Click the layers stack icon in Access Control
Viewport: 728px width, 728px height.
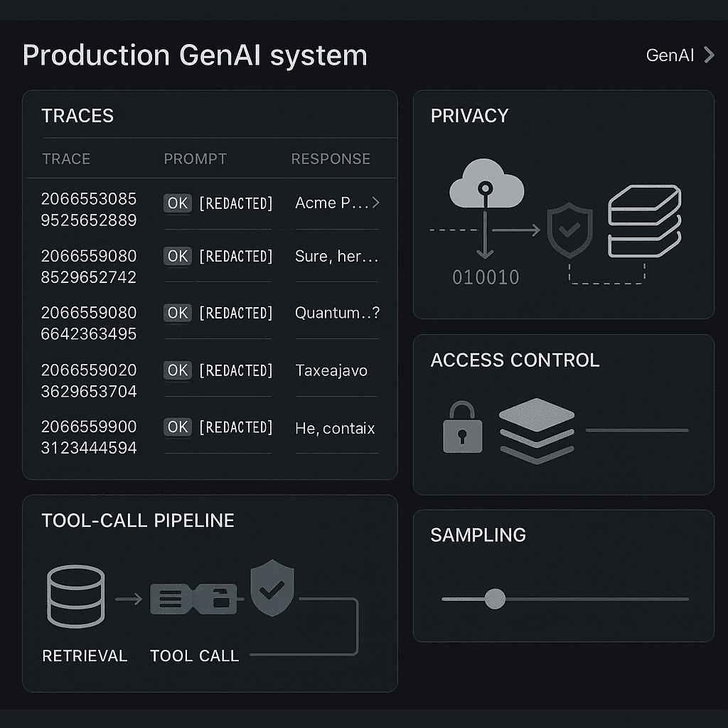(x=537, y=431)
